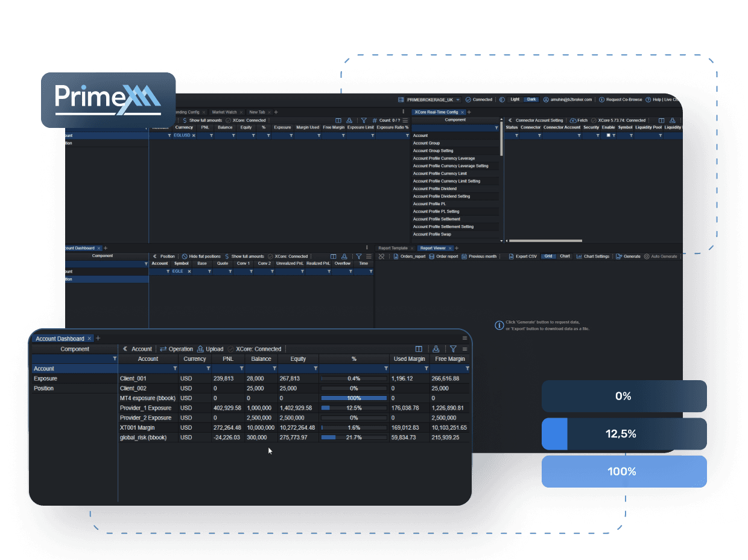Toggle Show full amounts in Position panel
748x560 pixels.
click(245, 256)
